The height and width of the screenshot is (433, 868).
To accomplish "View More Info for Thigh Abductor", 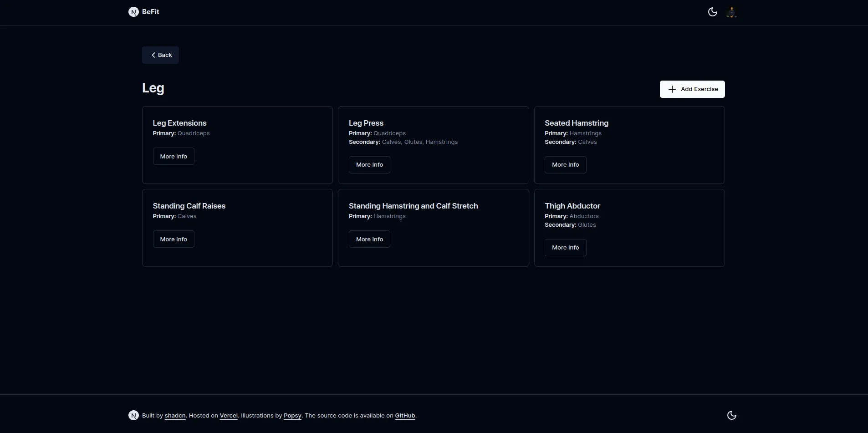I will (565, 248).
